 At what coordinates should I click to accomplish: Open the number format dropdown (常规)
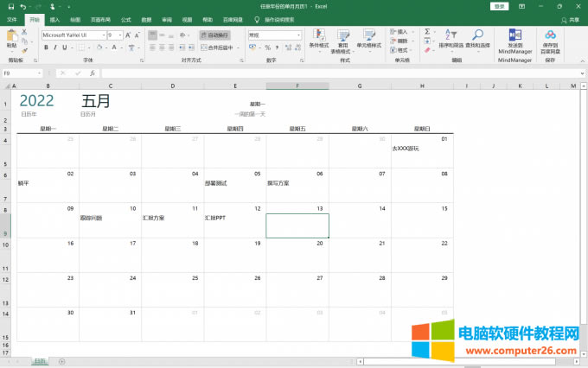294,35
